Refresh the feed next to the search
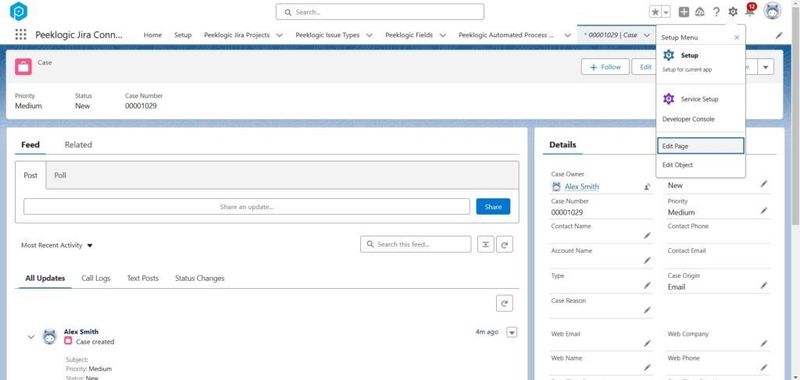This screenshot has width=800, height=380. pyautogui.click(x=505, y=244)
